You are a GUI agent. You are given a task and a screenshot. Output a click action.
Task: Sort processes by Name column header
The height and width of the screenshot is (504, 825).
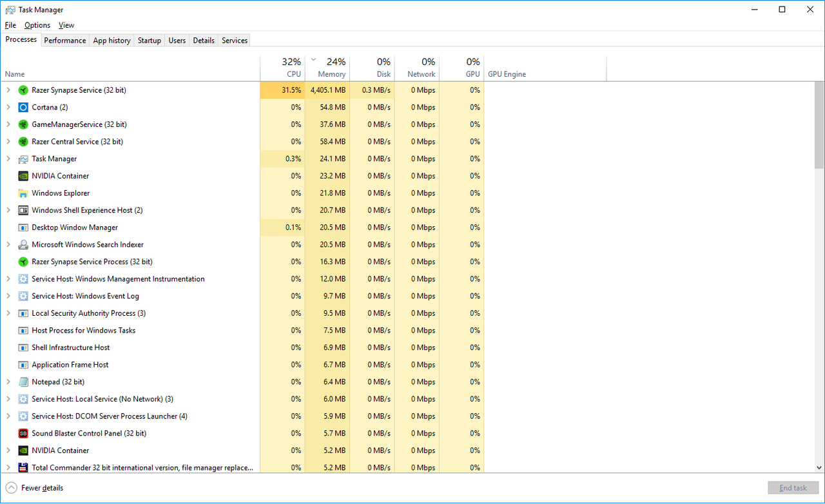[x=131, y=68]
